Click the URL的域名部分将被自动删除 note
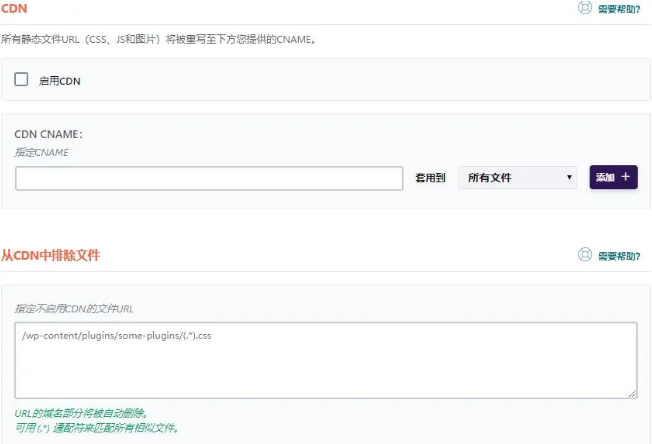 81,413
